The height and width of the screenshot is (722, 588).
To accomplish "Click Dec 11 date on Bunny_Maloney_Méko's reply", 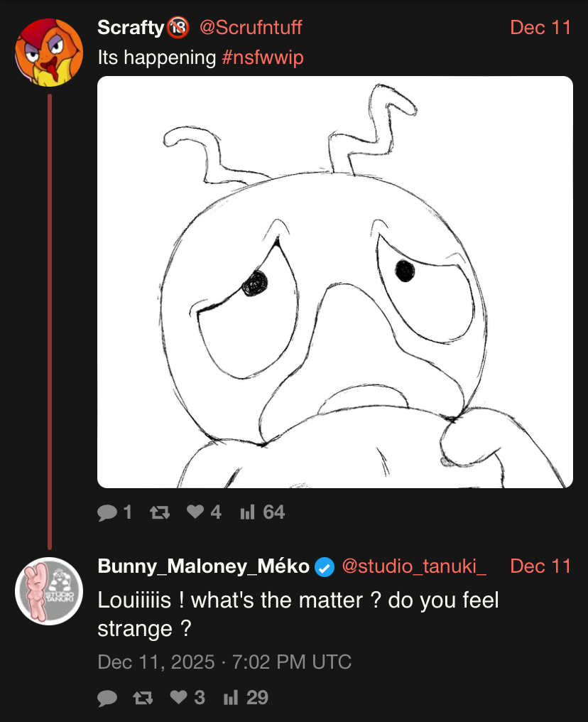I will pyautogui.click(x=540, y=566).
